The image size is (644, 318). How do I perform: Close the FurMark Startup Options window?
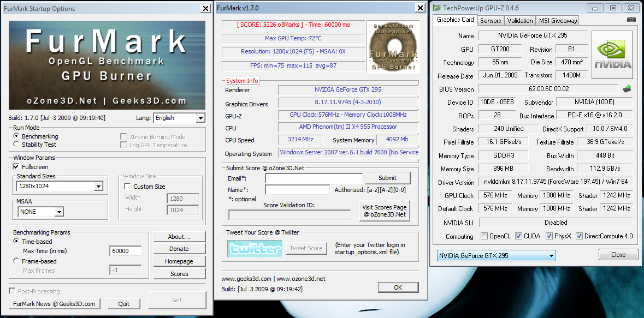[205, 9]
